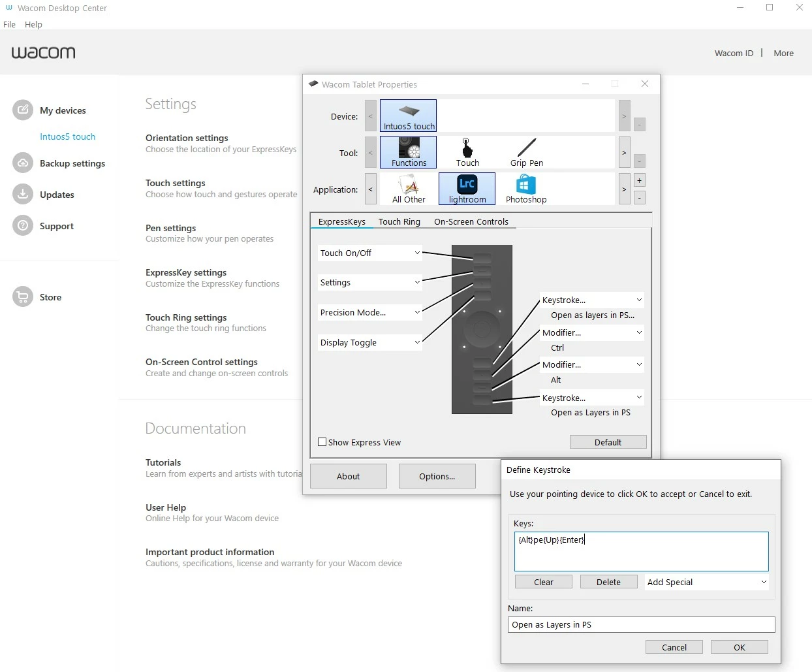This screenshot has width=812, height=672.
Task: Choose the All Other application icon
Action: click(409, 189)
